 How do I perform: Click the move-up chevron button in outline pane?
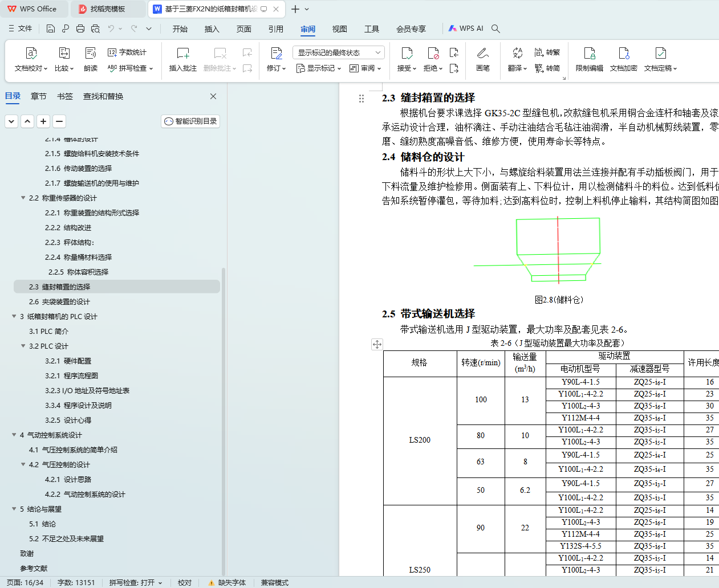[27, 121]
